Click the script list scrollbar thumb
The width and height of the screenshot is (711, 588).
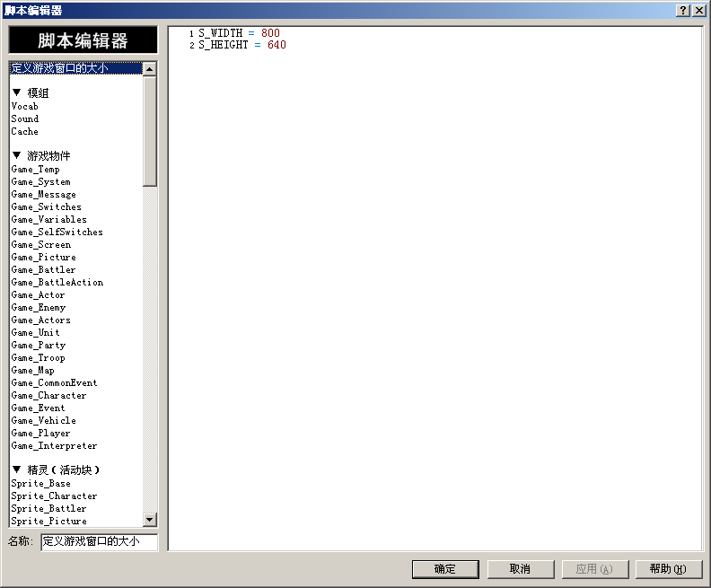150,131
